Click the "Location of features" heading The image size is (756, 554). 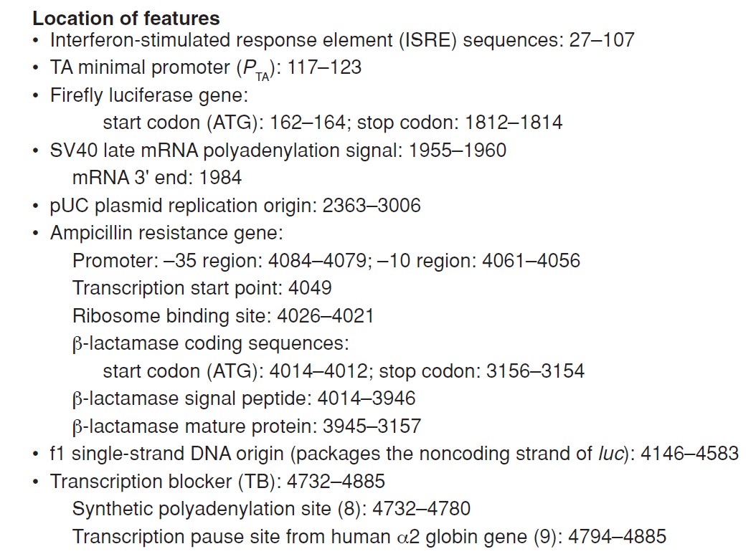click(126, 19)
